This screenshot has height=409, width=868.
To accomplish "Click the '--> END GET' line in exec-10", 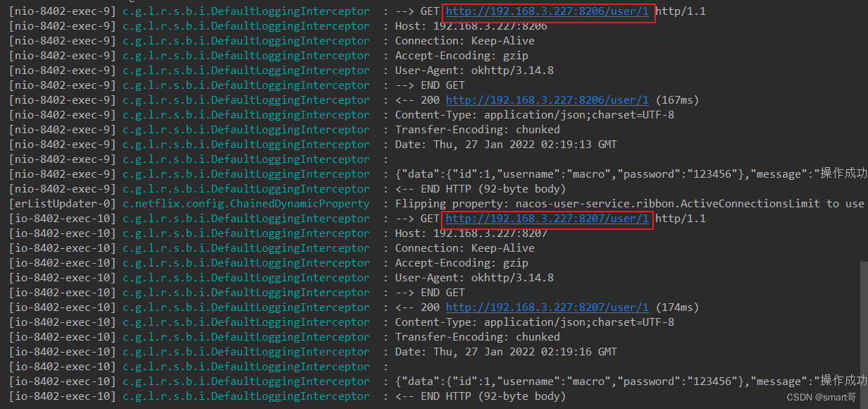I will 430,293.
